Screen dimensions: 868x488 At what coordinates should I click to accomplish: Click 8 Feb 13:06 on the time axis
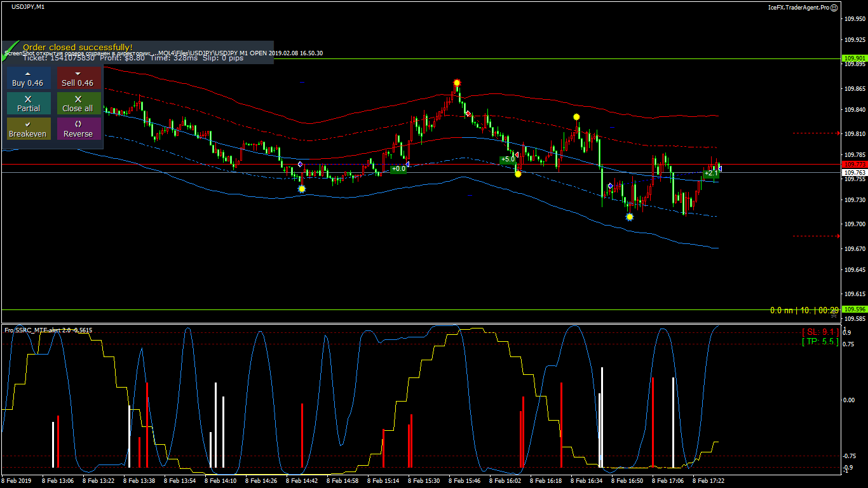click(58, 481)
